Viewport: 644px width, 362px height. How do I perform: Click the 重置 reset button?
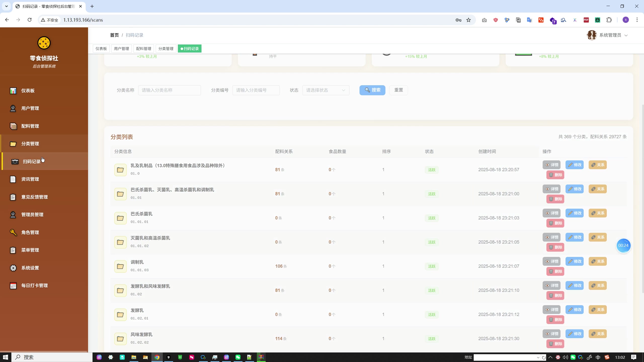pos(398,90)
